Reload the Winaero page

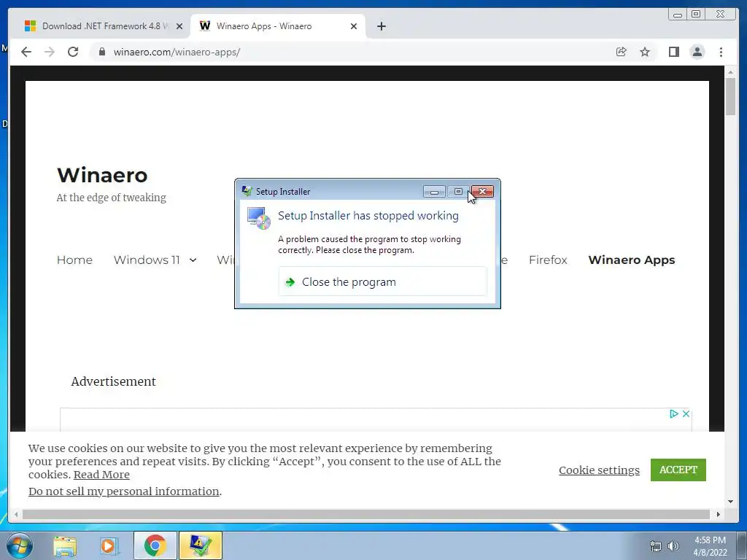[73, 52]
